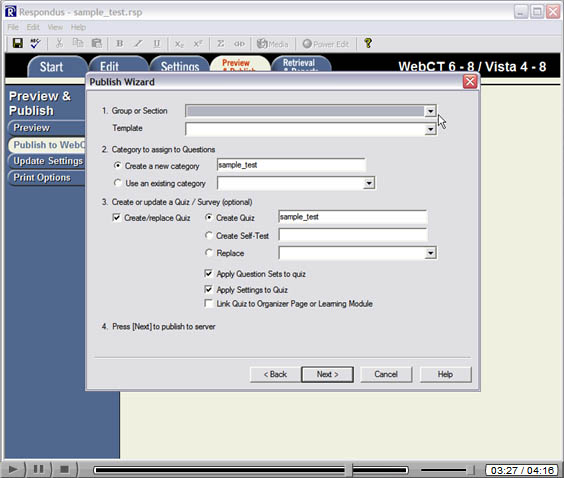564x478 pixels.
Task: Open the View menu
Action: 55,27
